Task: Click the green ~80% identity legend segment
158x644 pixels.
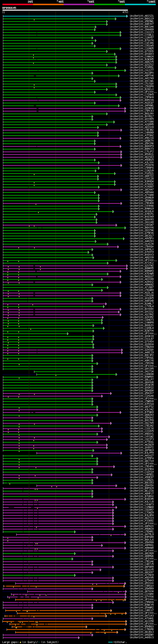Action: [x=110, y=4]
